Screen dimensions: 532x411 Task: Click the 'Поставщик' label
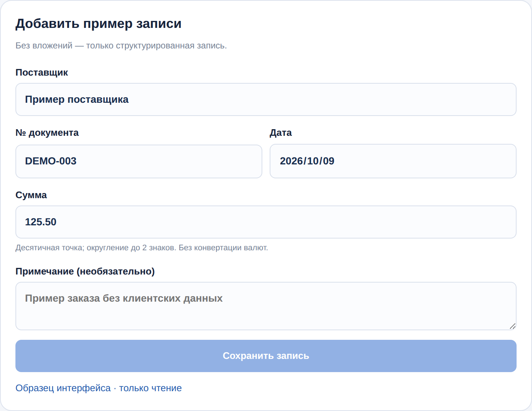click(x=42, y=73)
